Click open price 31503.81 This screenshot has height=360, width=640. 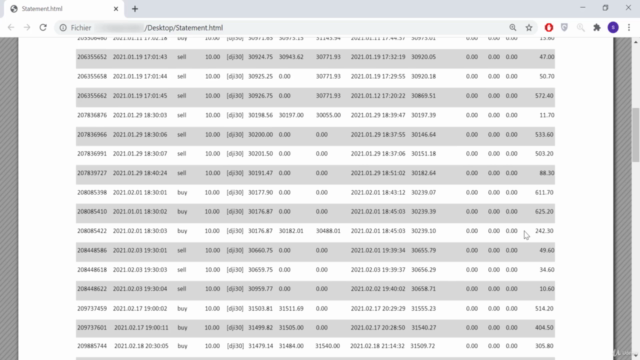(260, 309)
